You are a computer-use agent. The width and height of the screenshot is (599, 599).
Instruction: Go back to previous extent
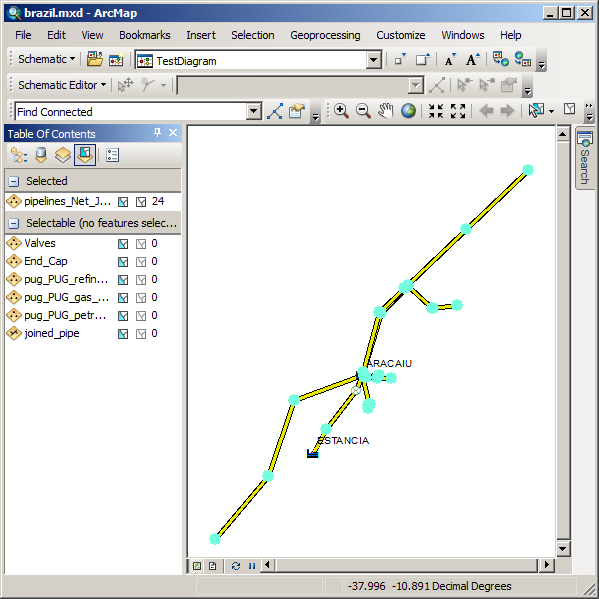tap(486, 111)
